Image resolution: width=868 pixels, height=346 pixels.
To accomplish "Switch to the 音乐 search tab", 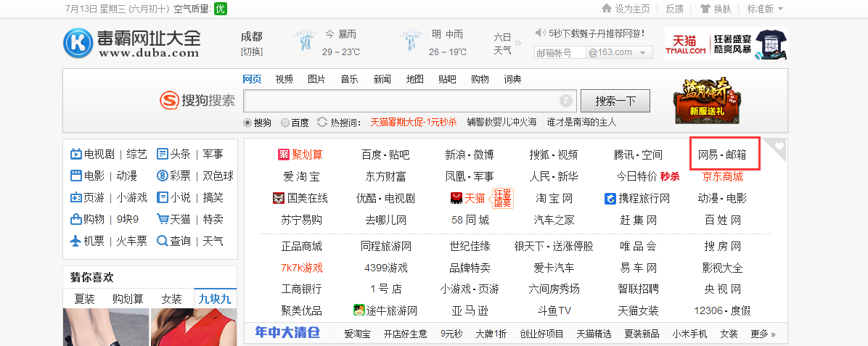I will 349,79.
